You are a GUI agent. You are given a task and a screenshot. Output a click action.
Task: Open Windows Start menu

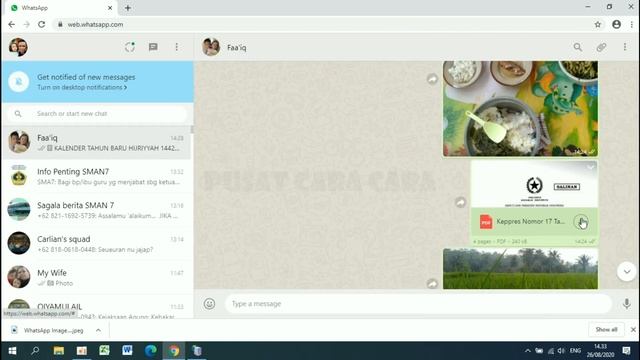point(12,351)
